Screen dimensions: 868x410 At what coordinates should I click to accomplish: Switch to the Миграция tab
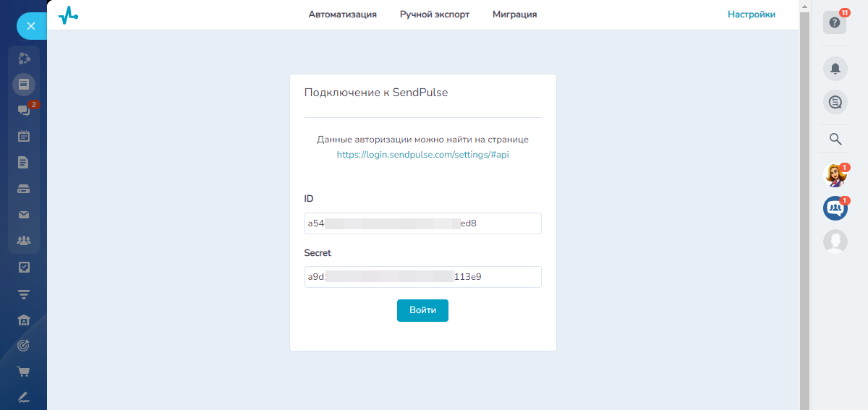pyautogui.click(x=514, y=14)
